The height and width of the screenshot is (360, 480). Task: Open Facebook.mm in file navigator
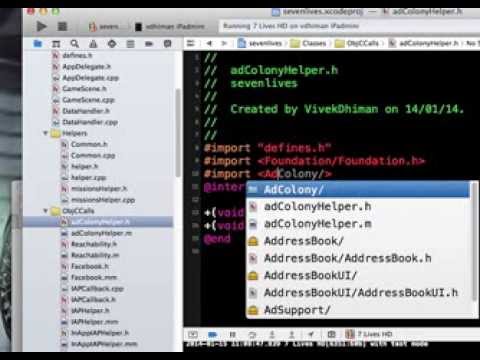[x=94, y=277]
